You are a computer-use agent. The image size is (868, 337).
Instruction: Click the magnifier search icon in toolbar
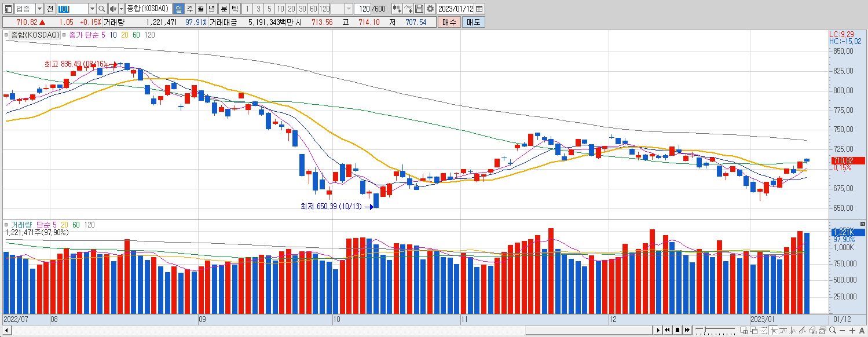click(x=102, y=9)
